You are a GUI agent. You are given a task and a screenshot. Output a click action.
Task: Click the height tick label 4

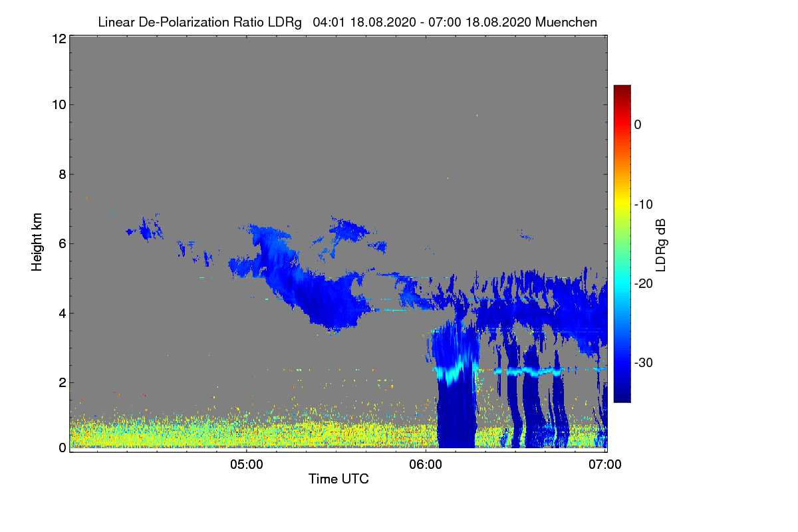click(61, 313)
